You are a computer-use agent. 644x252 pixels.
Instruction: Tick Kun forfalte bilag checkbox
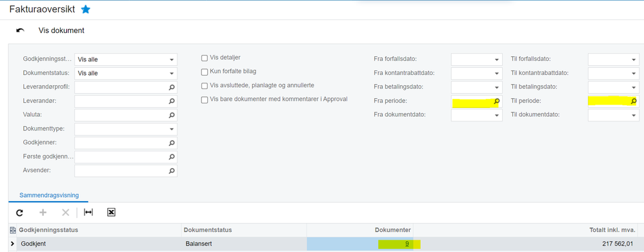point(205,72)
